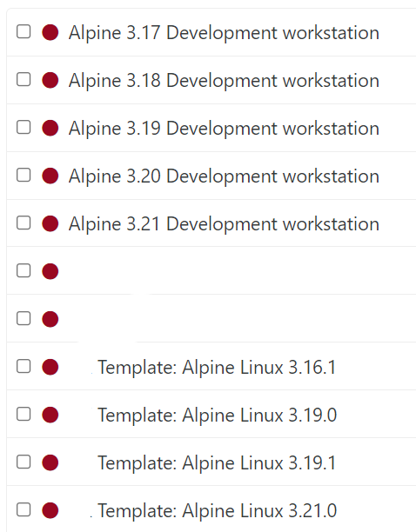Screen dimensions: 416x532
Task: Click red status dot for Alpine 3.17 workstation
Action: (50, 32)
